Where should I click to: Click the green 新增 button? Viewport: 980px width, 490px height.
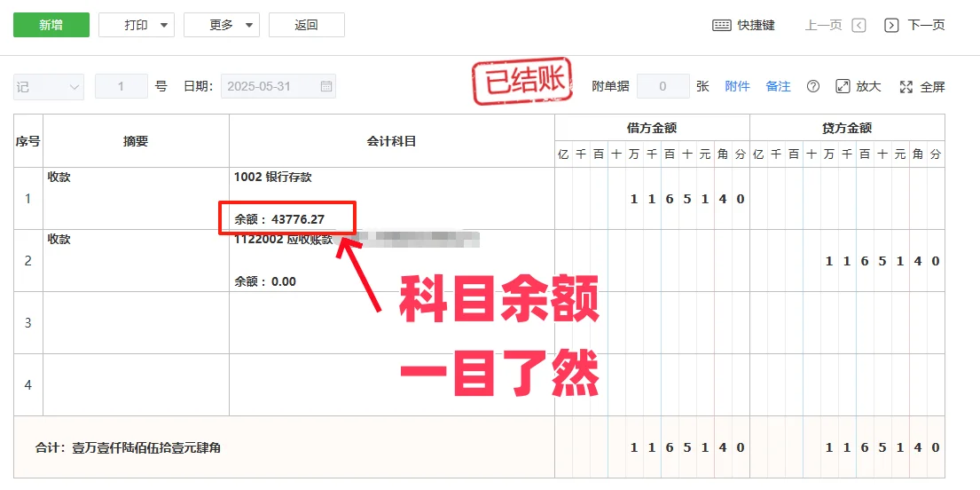(x=51, y=25)
